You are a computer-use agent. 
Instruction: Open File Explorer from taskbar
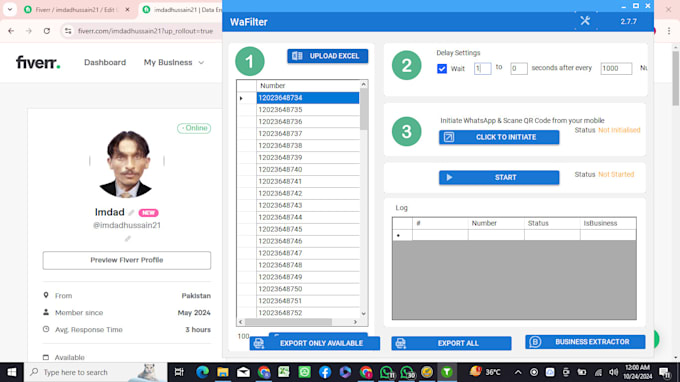coord(223,372)
